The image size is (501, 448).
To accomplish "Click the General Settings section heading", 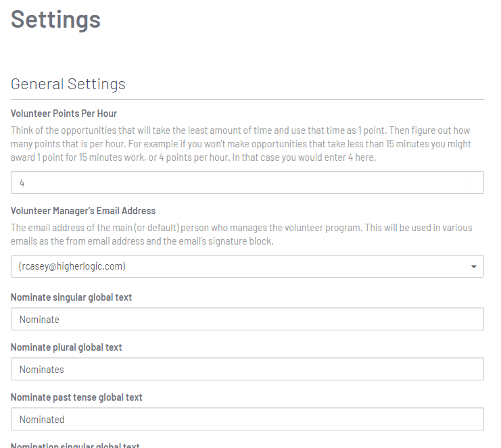I will pyautogui.click(x=68, y=84).
